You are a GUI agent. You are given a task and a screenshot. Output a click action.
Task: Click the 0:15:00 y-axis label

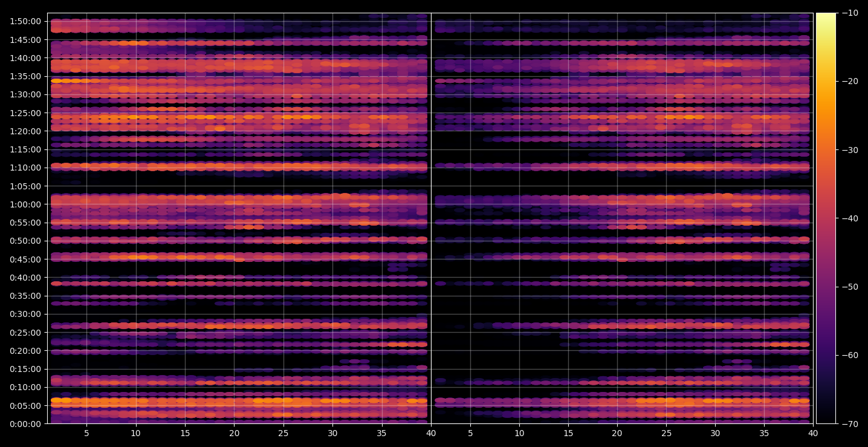[x=25, y=369]
